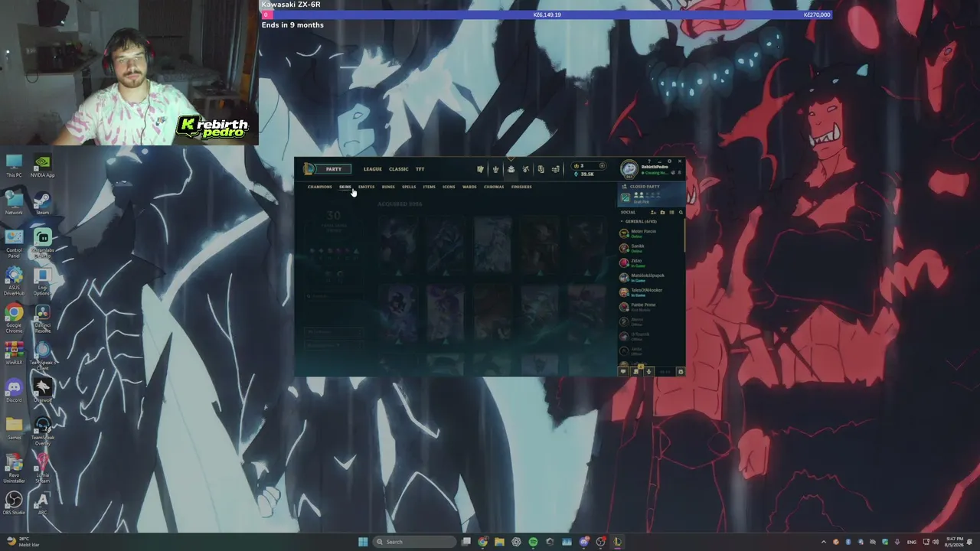Click the Windows taskbar Search box
This screenshot has height=551, width=980.
click(x=413, y=542)
